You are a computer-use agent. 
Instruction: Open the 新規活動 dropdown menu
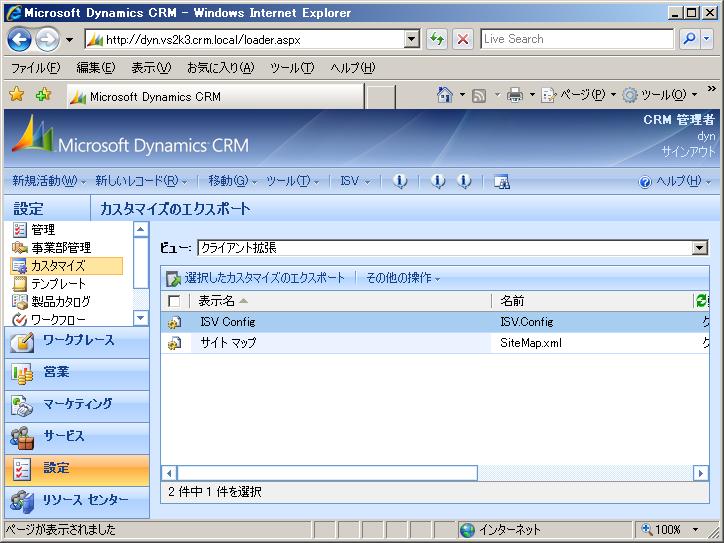48,181
